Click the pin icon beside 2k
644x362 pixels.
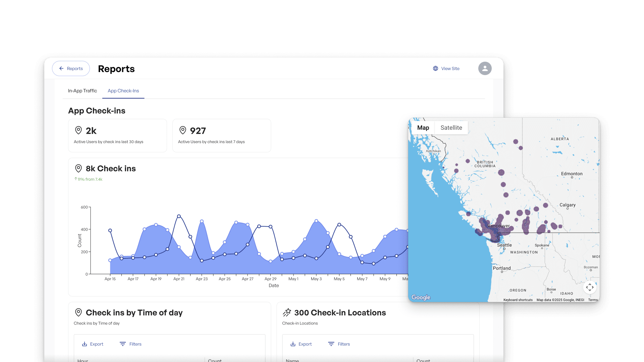coord(78,130)
